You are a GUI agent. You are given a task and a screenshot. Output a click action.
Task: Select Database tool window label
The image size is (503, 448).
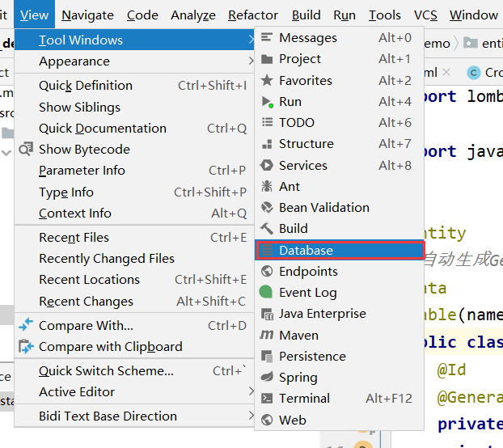pyautogui.click(x=306, y=250)
